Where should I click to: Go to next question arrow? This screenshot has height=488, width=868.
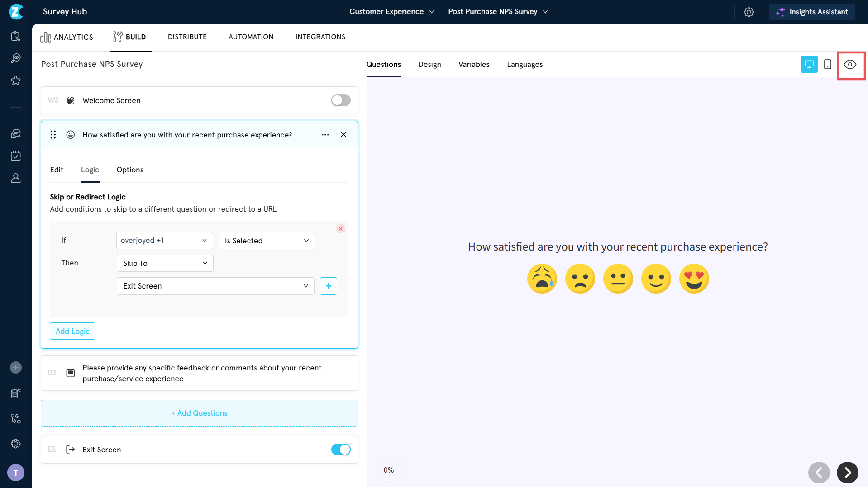point(847,473)
